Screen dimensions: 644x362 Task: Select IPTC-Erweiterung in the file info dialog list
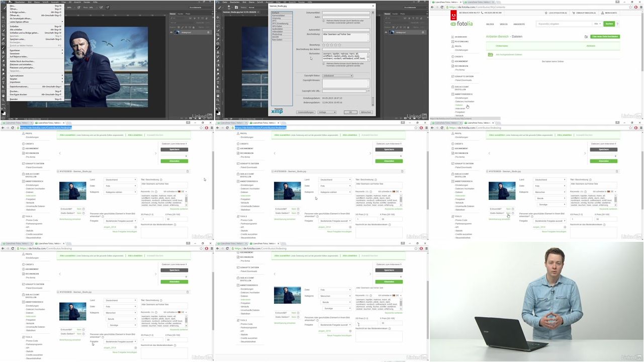point(282,24)
